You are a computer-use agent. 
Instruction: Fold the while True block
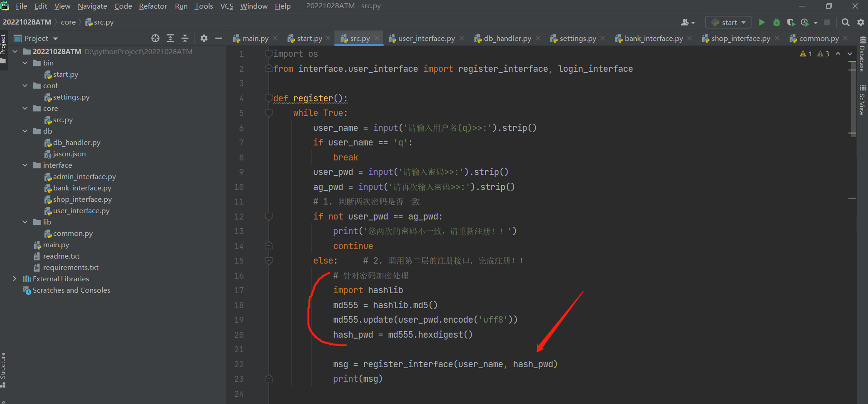click(x=269, y=113)
